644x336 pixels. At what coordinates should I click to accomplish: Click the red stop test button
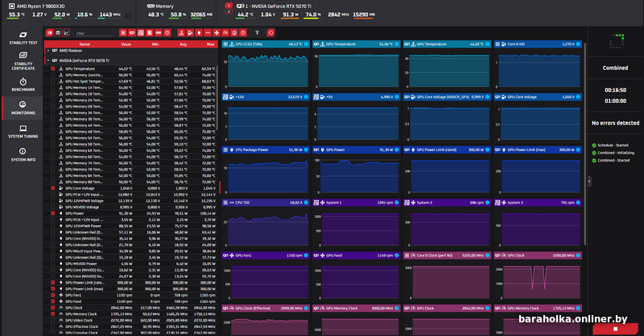pos(615,329)
